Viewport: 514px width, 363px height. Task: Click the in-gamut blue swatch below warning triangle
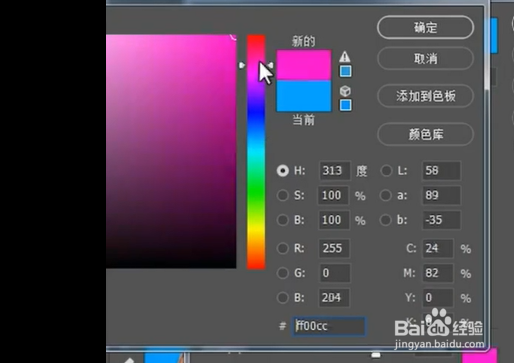coord(345,71)
